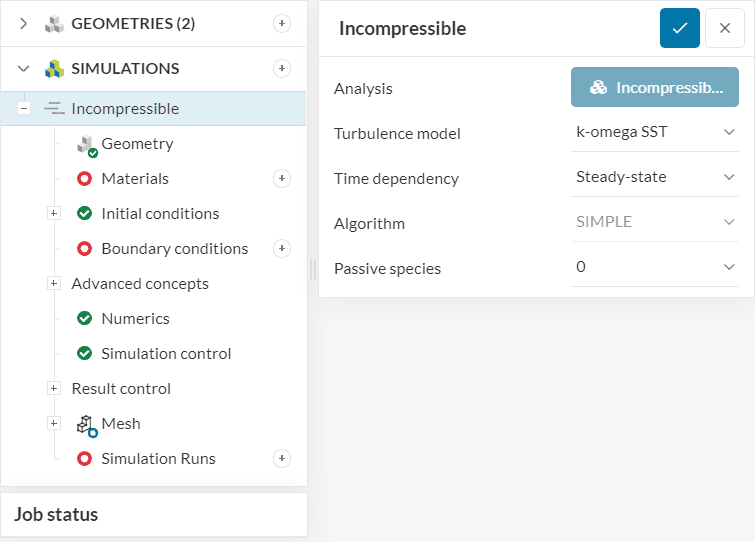Screen dimensions: 755x542
Task: Add a new simulation with plus icon
Action: click(282, 68)
